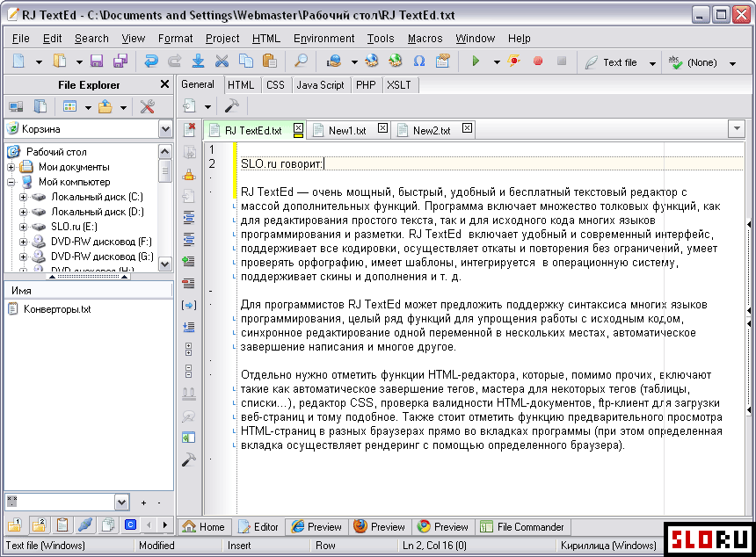
Task: Click the blue C icon in bottom panel
Action: (130, 524)
